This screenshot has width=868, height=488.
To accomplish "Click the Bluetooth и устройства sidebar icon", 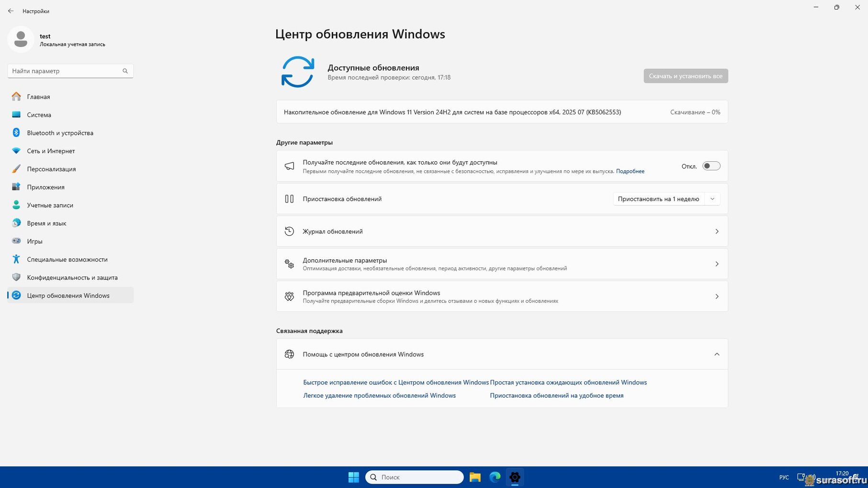I will pos(16,133).
